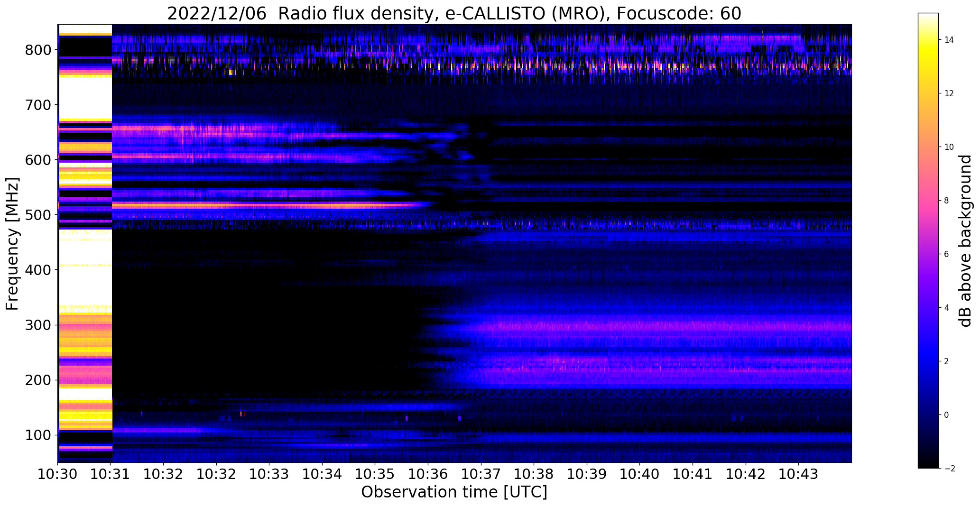The height and width of the screenshot is (506, 980).
Task: Click the 'Observation time [UTC]' x-axis label
Action: [x=454, y=492]
